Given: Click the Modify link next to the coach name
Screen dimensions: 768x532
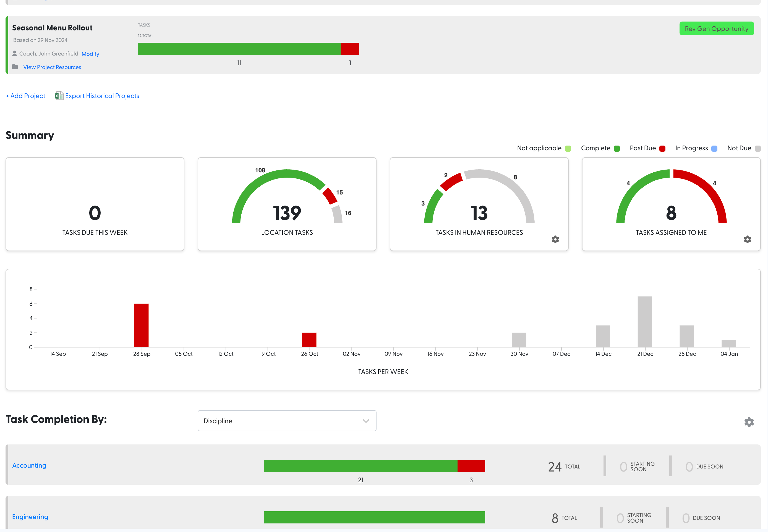Looking at the screenshot, I should (90, 53).
